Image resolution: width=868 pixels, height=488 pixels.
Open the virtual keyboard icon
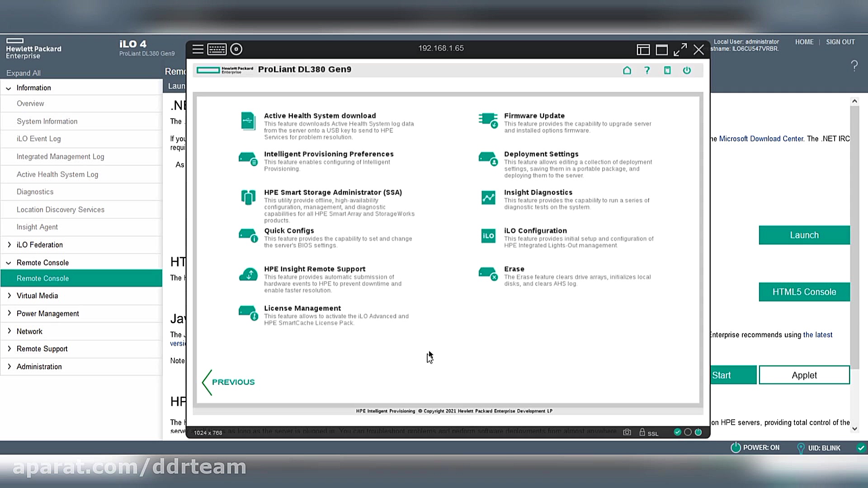click(x=217, y=49)
